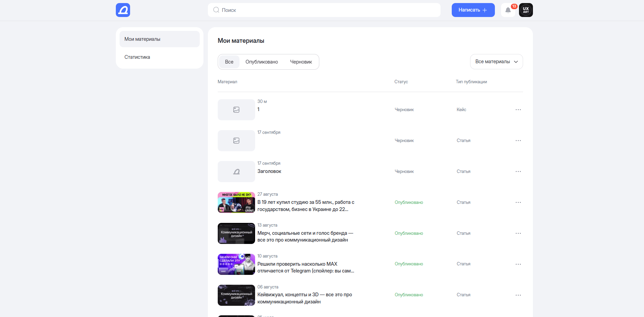Expand the Все материалы dropdown
This screenshot has height=317, width=644.
496,62
